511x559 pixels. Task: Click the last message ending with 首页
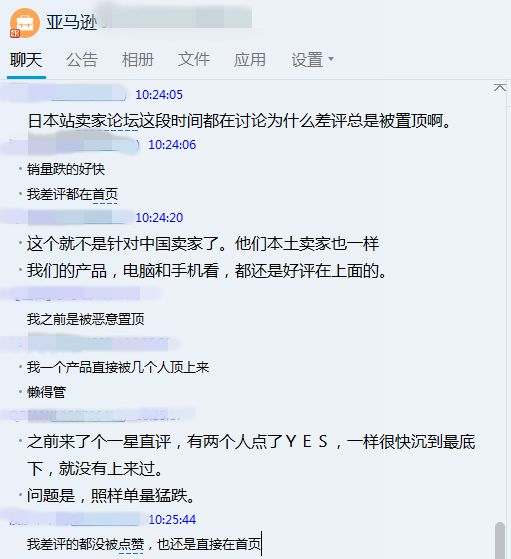point(144,544)
